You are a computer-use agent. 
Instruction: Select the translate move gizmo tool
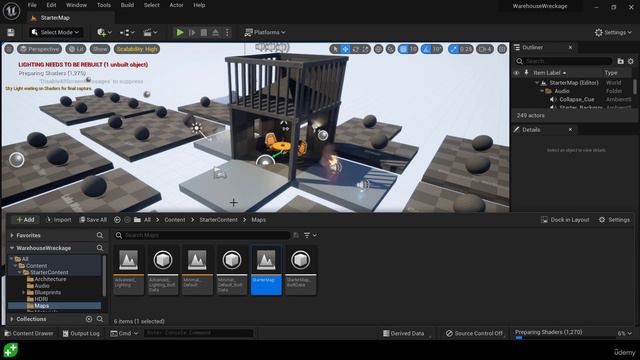[345, 49]
